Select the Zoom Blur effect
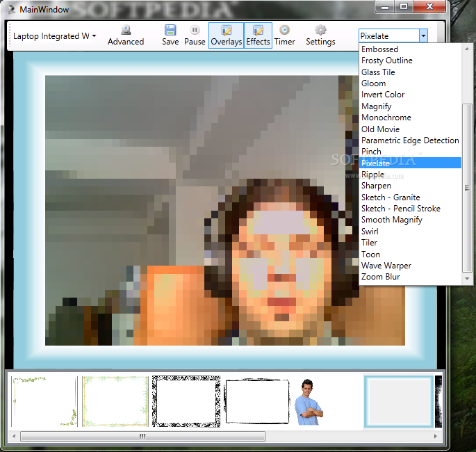This screenshot has width=476, height=452. [410, 277]
